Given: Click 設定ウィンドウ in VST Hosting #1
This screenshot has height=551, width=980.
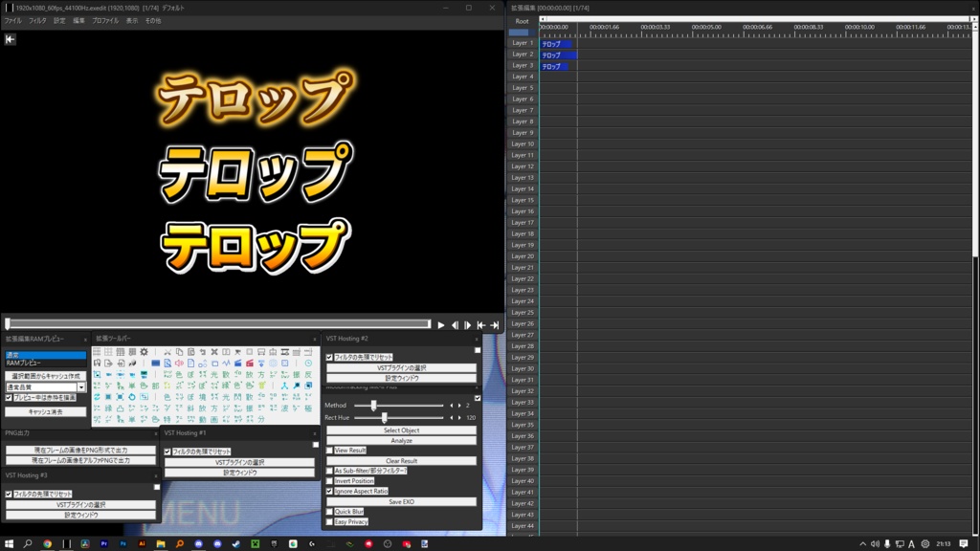Looking at the screenshot, I should click(240, 473).
